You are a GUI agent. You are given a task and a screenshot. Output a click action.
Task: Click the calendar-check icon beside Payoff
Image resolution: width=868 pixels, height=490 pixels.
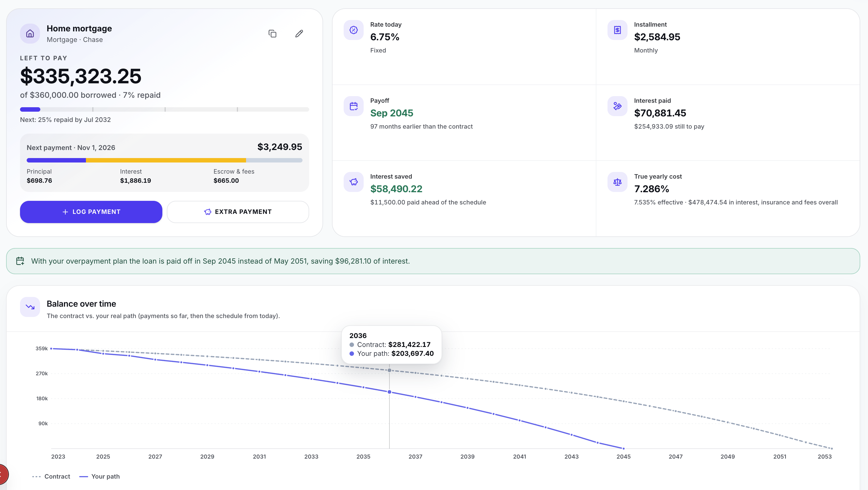pyautogui.click(x=353, y=106)
